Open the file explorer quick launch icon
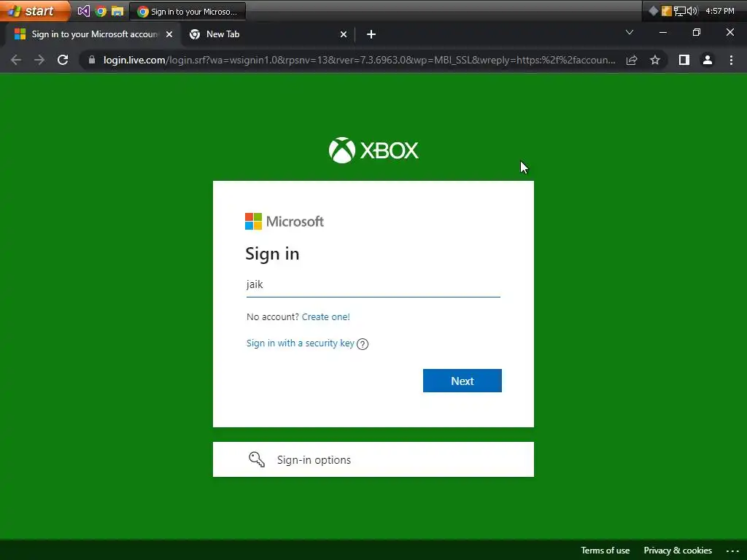The image size is (747, 560). pyautogui.click(x=117, y=11)
